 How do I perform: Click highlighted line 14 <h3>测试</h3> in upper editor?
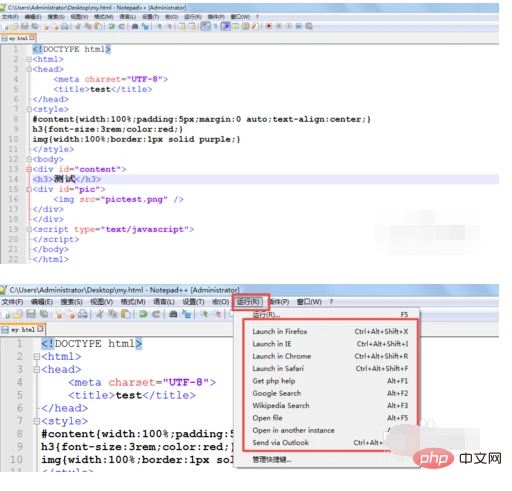point(265,179)
